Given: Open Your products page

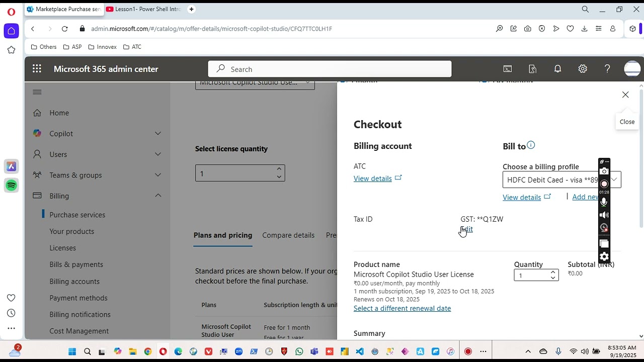Looking at the screenshot, I should [71, 231].
